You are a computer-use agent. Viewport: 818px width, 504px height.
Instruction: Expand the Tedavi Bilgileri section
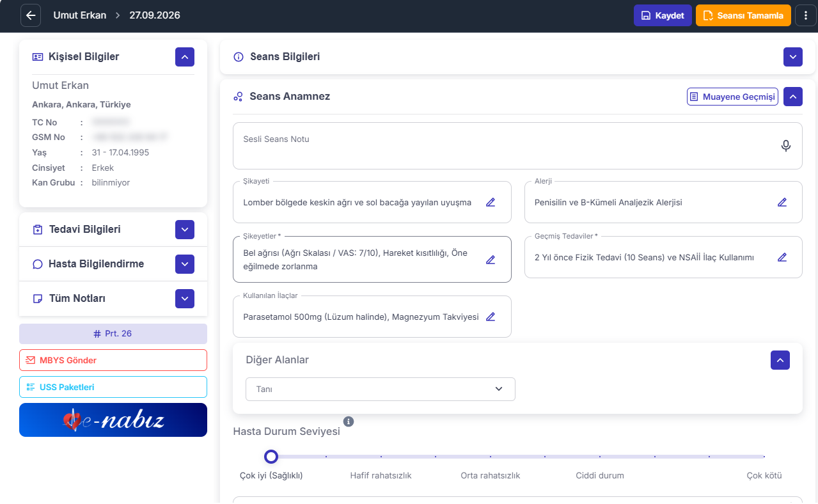pos(185,230)
